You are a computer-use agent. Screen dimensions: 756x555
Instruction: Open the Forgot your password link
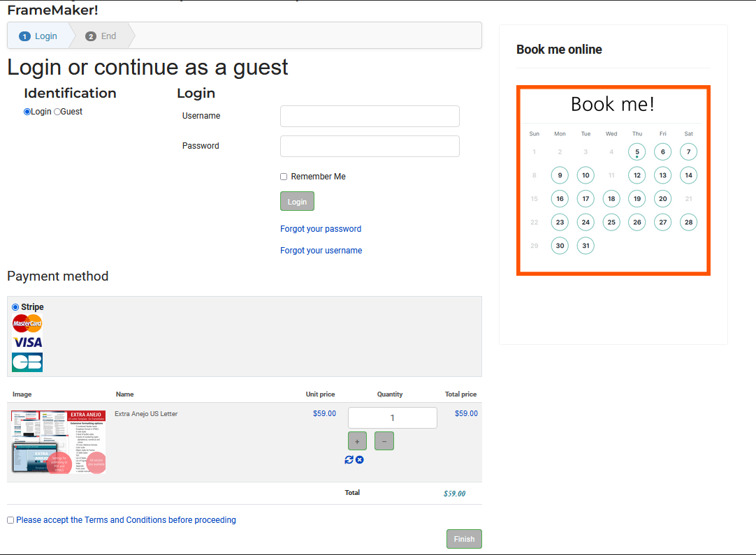pyautogui.click(x=321, y=229)
